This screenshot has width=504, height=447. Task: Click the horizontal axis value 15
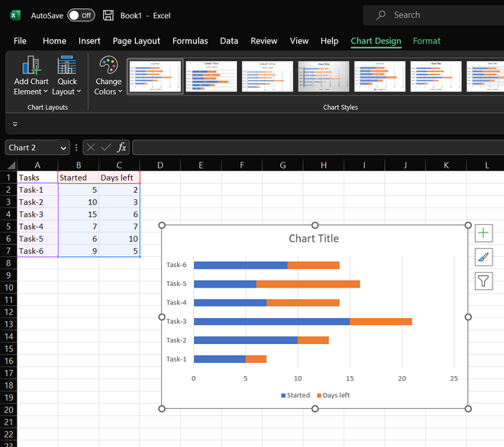coord(350,378)
